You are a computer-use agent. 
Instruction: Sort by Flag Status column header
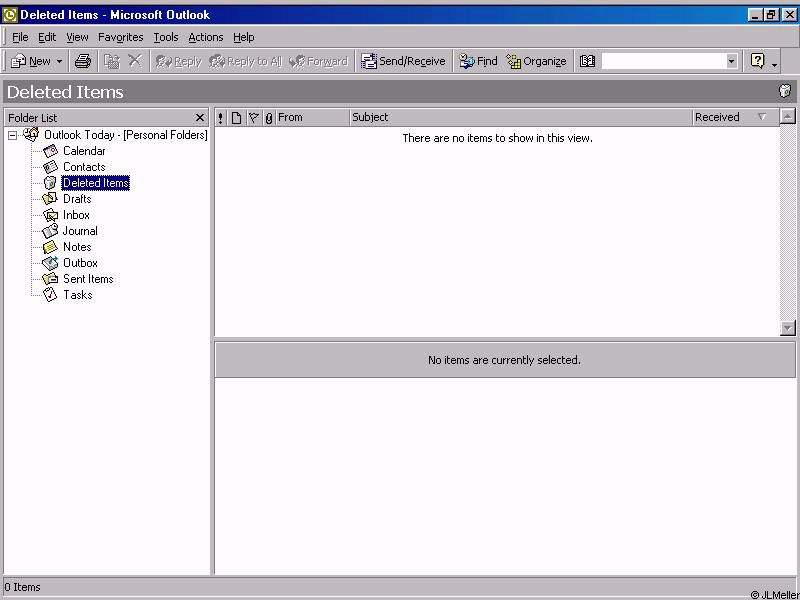pyautogui.click(x=254, y=118)
